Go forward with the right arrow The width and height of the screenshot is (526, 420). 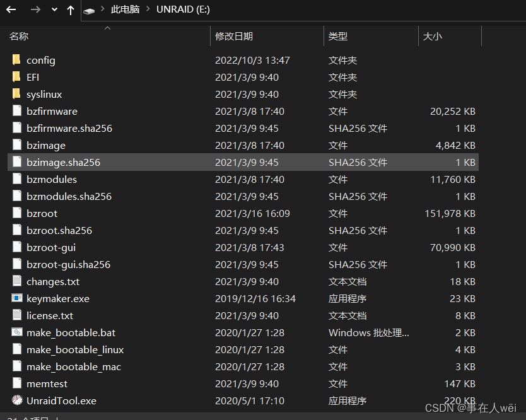coord(35,9)
